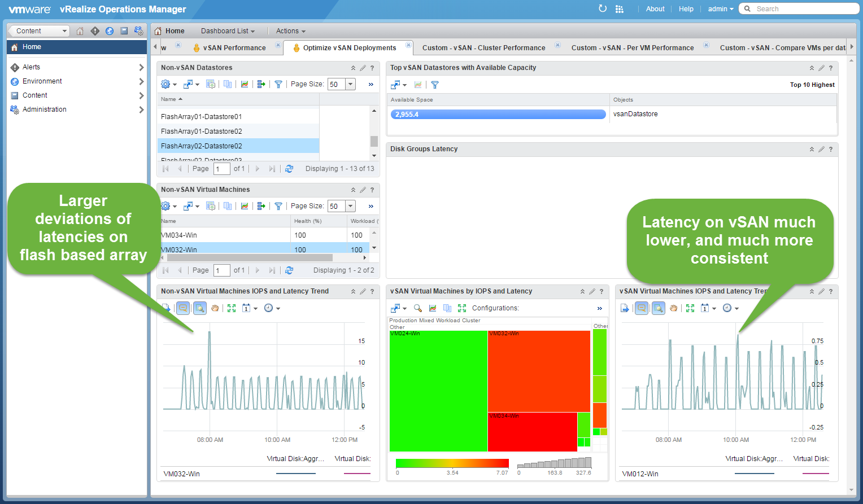This screenshot has height=504, width=863.
Task: Refresh the page with top-bar refresh icon
Action: click(603, 8)
